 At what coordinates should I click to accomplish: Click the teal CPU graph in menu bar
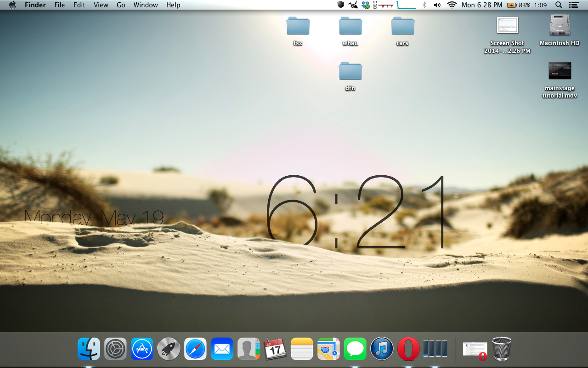pos(406,5)
